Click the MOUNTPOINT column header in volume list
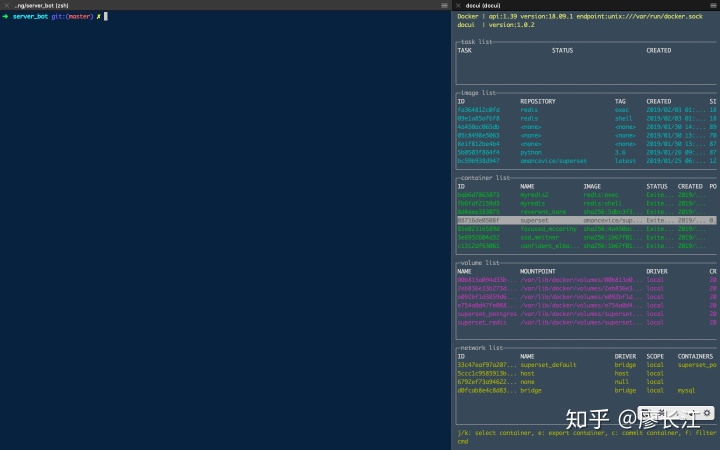Image resolution: width=720 pixels, height=450 pixels. (x=538, y=271)
